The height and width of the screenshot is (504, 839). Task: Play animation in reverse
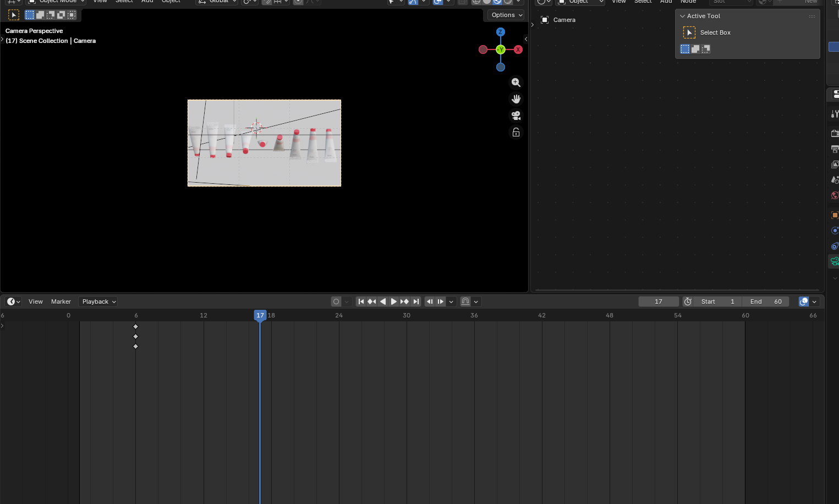383,302
